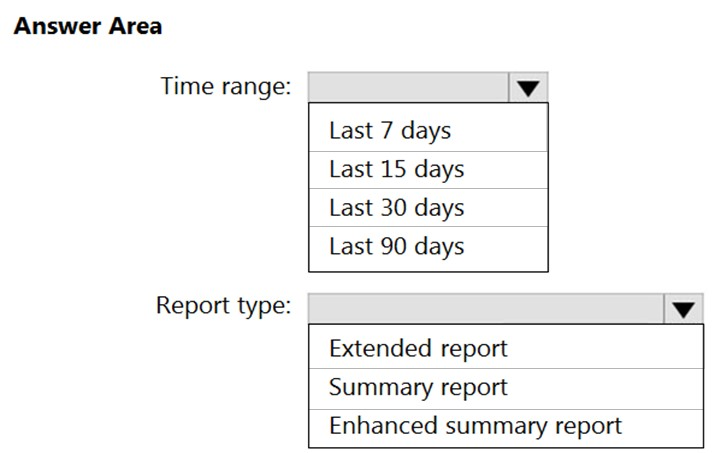Screen dimensions: 727x453
Task: Choose the last report type listed
Action: pos(475,425)
